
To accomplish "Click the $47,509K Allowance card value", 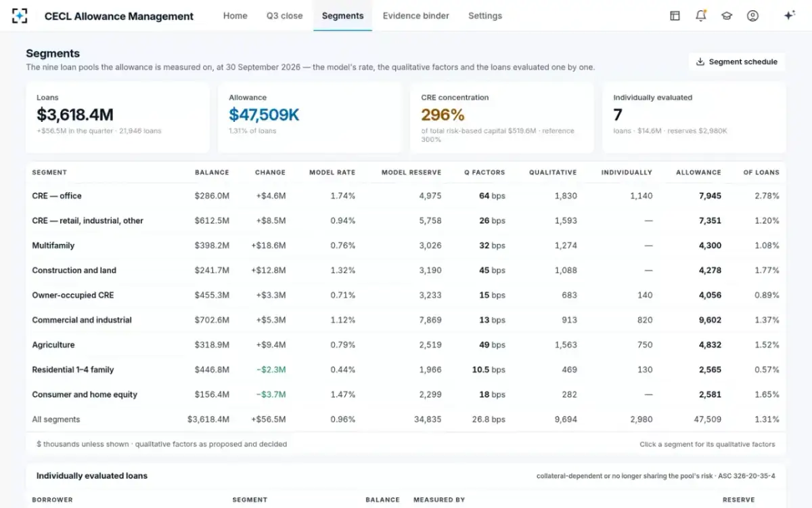I will [x=264, y=114].
